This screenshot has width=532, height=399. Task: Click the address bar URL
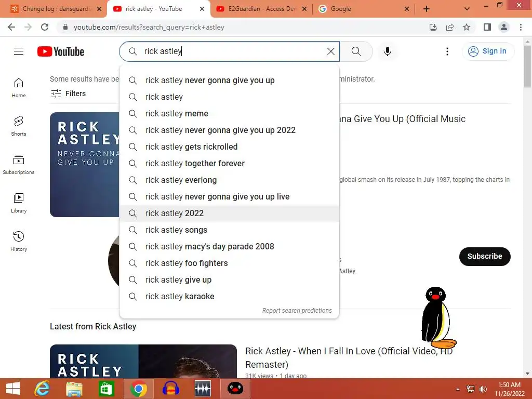point(149,27)
